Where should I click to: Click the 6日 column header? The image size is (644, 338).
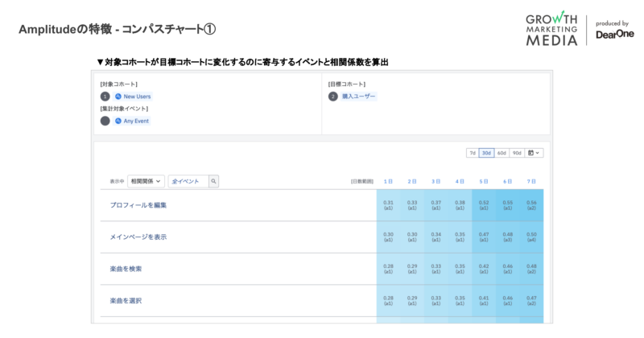pyautogui.click(x=508, y=181)
